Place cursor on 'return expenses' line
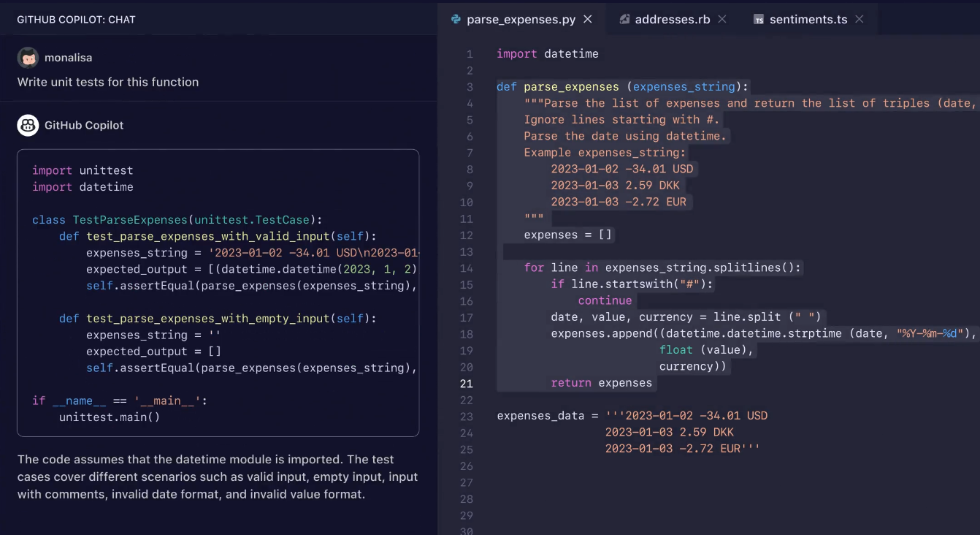980x535 pixels. click(602, 383)
